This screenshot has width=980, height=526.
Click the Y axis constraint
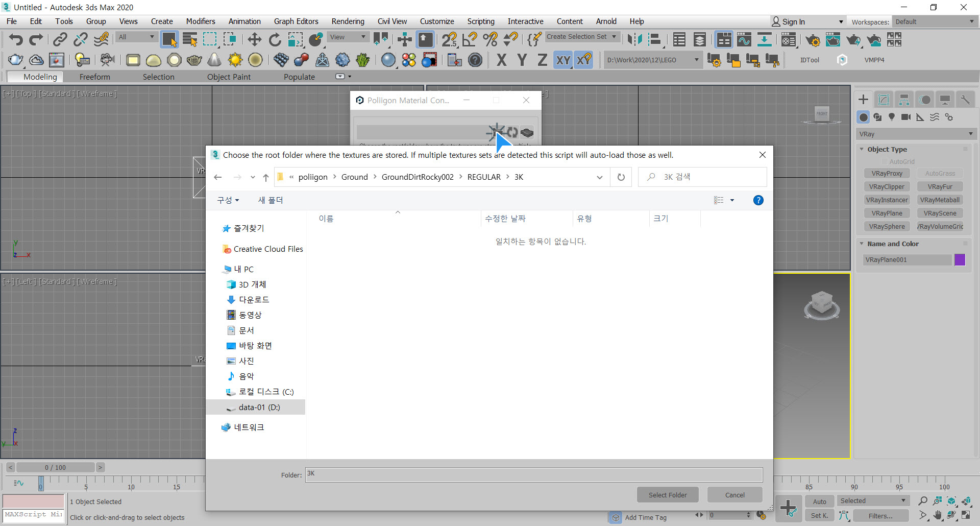(522, 60)
